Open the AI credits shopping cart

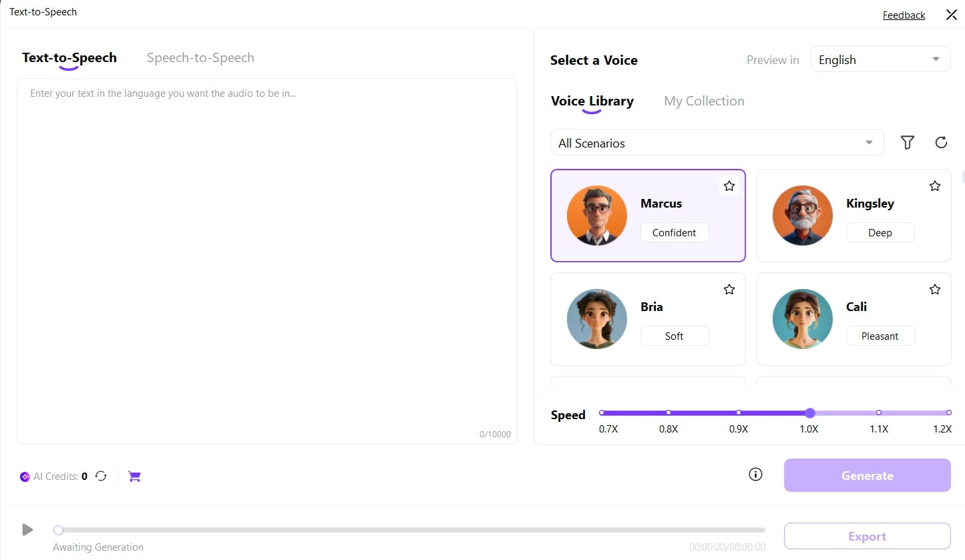(134, 476)
